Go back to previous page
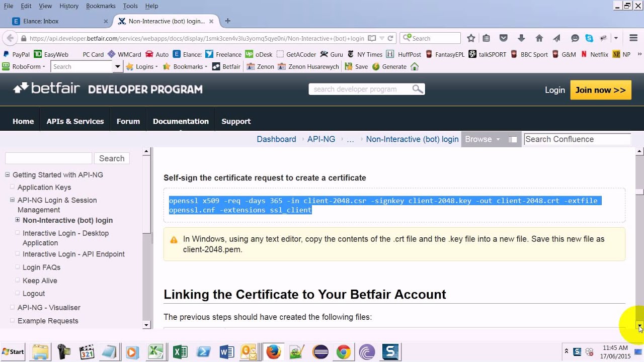This screenshot has width=644, height=362. pos(9,38)
